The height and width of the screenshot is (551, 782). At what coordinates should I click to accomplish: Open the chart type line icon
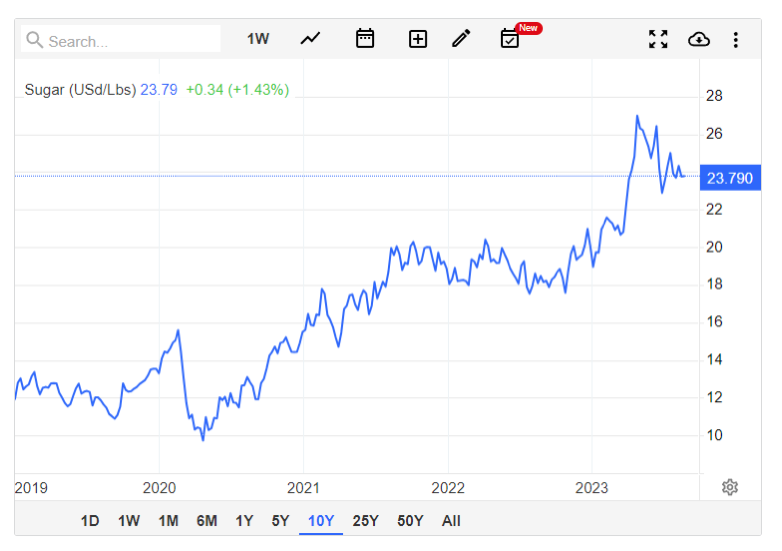(x=310, y=38)
